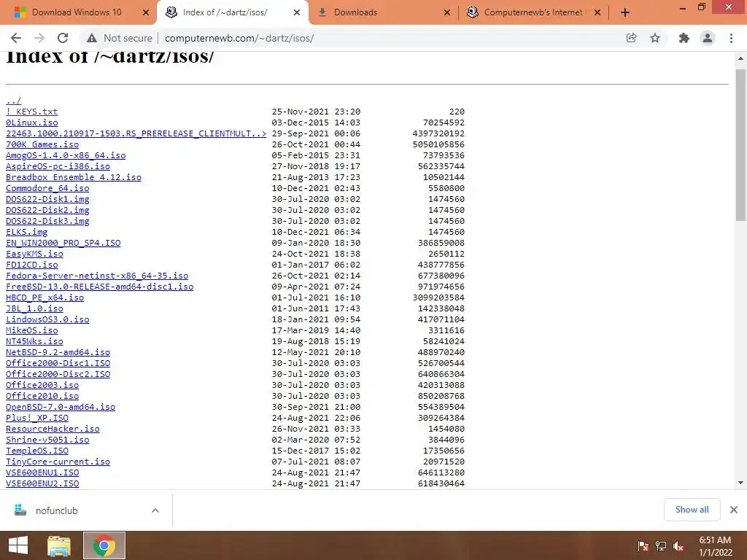Click the LindowsOS3.0.iso link
Screen dimensions: 747x560
[x=47, y=319]
